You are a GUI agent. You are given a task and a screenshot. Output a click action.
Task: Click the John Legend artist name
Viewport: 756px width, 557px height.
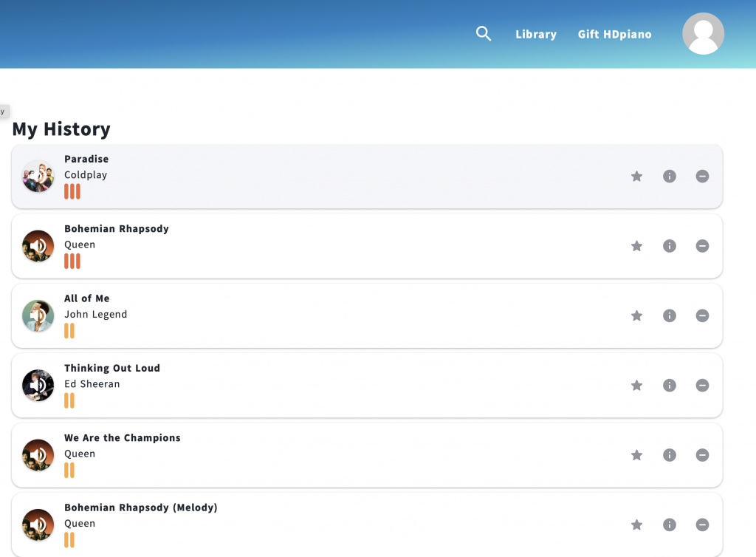coord(96,315)
